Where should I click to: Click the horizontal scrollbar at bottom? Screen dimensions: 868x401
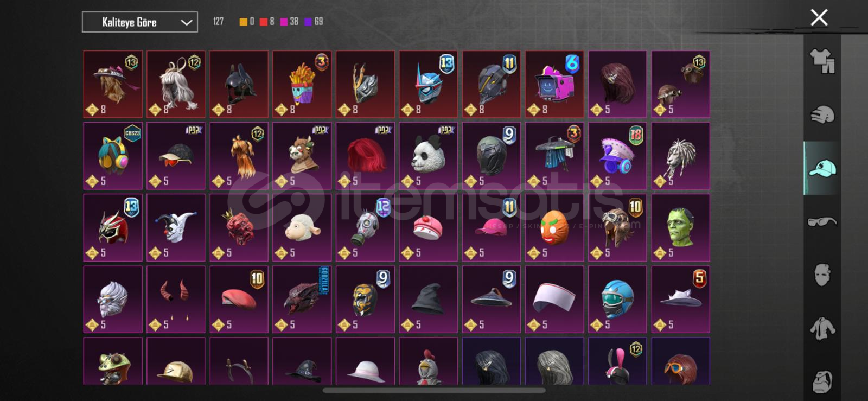point(434,390)
